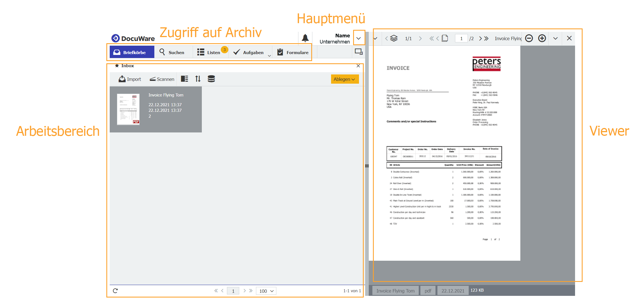Click the layers stack icon in viewer toolbar
This screenshot has width=644, height=307.
[x=394, y=38]
